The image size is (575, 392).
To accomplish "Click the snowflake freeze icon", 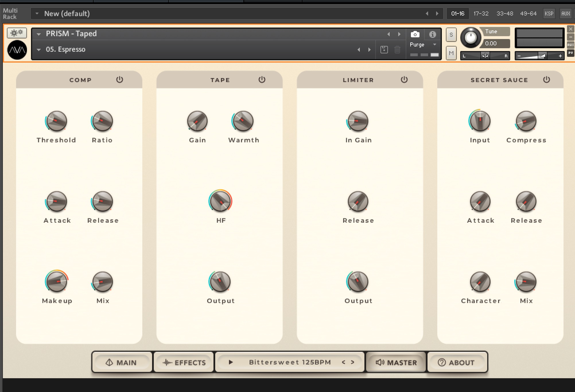I will coord(17,33).
